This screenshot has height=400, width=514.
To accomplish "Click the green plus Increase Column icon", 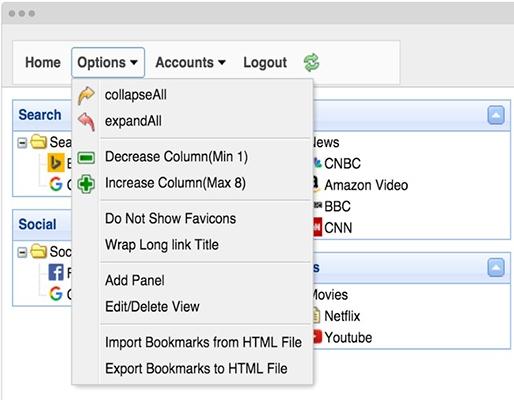I will (86, 184).
